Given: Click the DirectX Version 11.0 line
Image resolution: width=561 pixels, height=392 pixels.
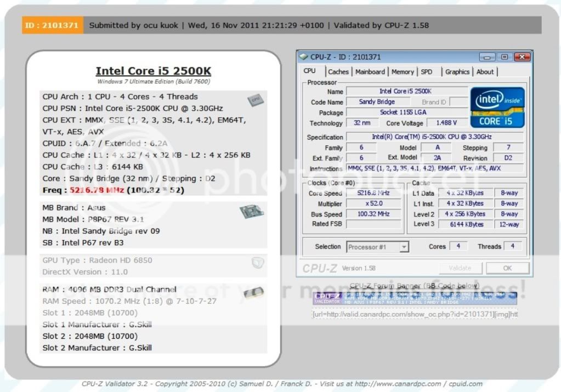Looking at the screenshot, I should (85, 272).
